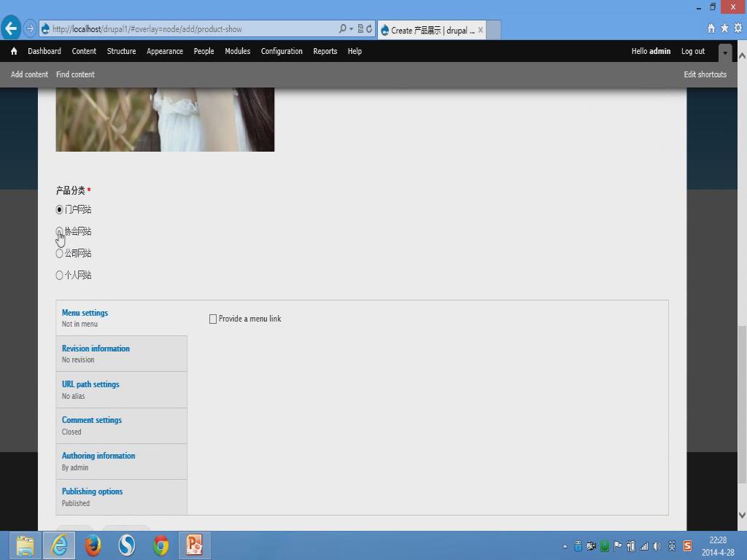Show hidden tray icons arrow

point(565,547)
